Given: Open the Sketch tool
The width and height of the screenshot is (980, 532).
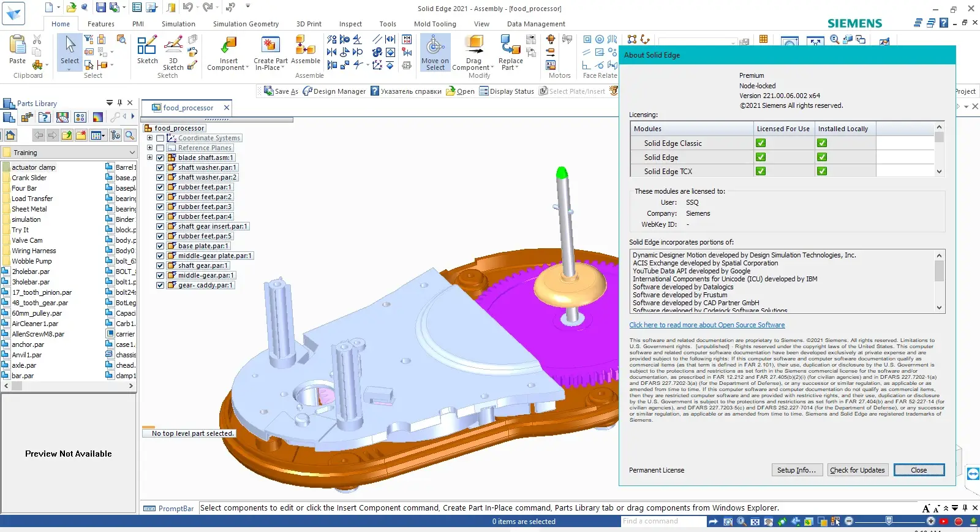Looking at the screenshot, I should pos(147,49).
